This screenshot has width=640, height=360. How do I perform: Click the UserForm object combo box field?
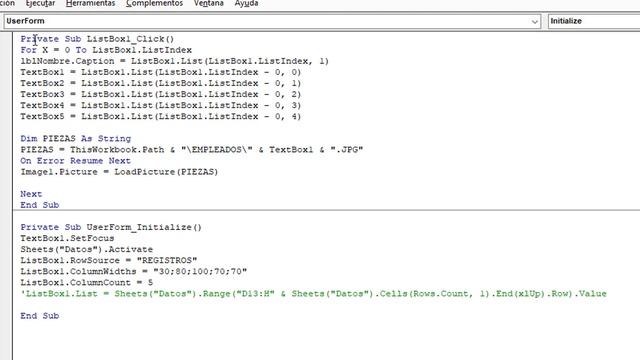pyautogui.click(x=272, y=21)
